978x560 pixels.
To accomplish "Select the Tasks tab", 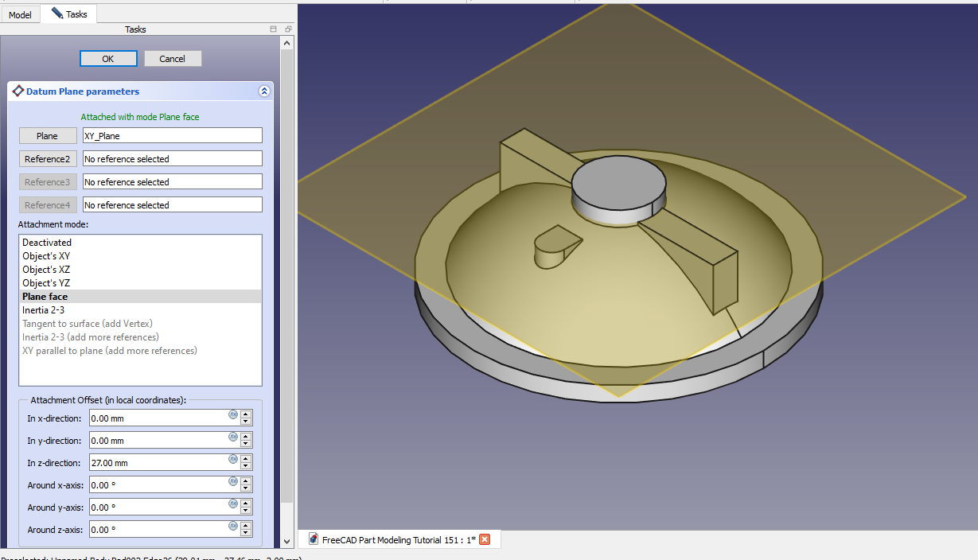I will click(x=70, y=14).
